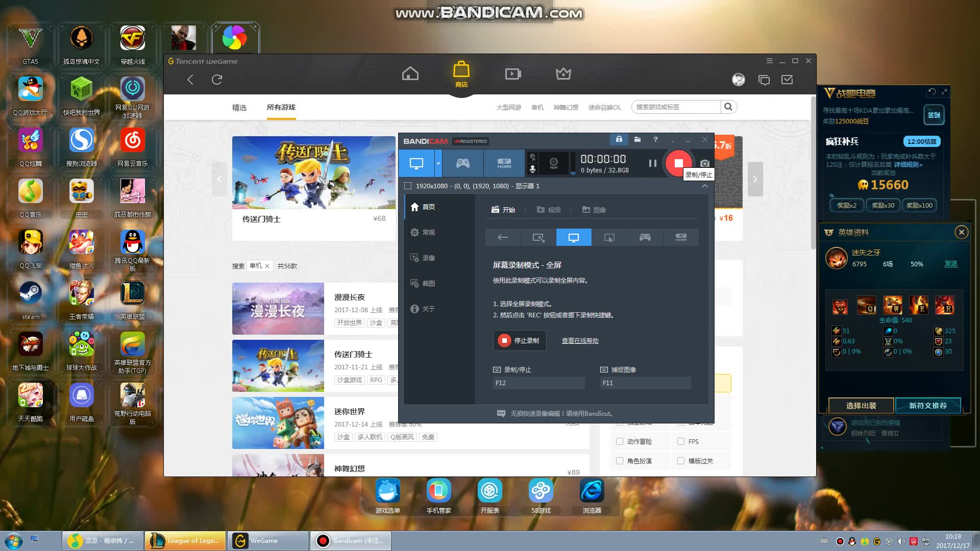
Task: Open Bandicam output folder icon
Action: coord(638,139)
